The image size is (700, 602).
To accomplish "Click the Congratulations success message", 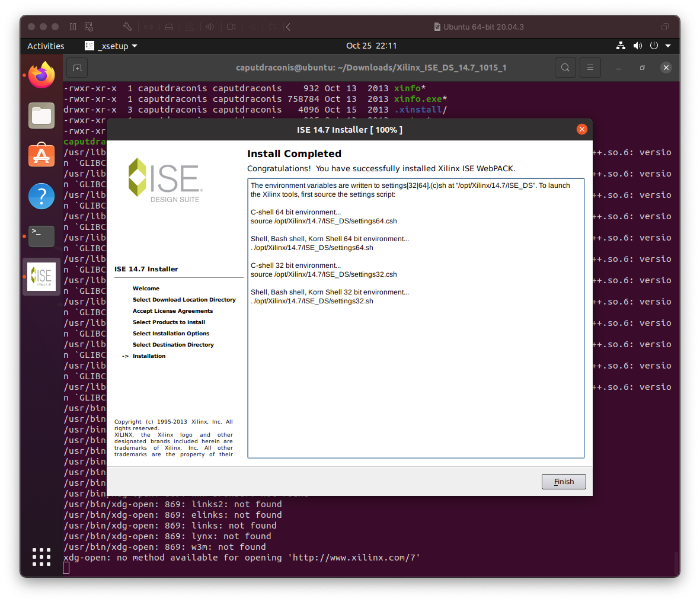I will tap(381, 169).
